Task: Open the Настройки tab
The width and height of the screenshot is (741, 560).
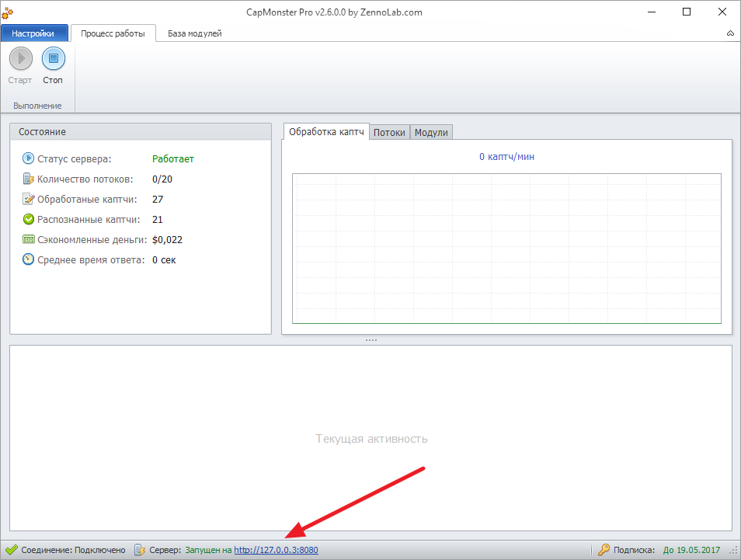Action: [33, 33]
